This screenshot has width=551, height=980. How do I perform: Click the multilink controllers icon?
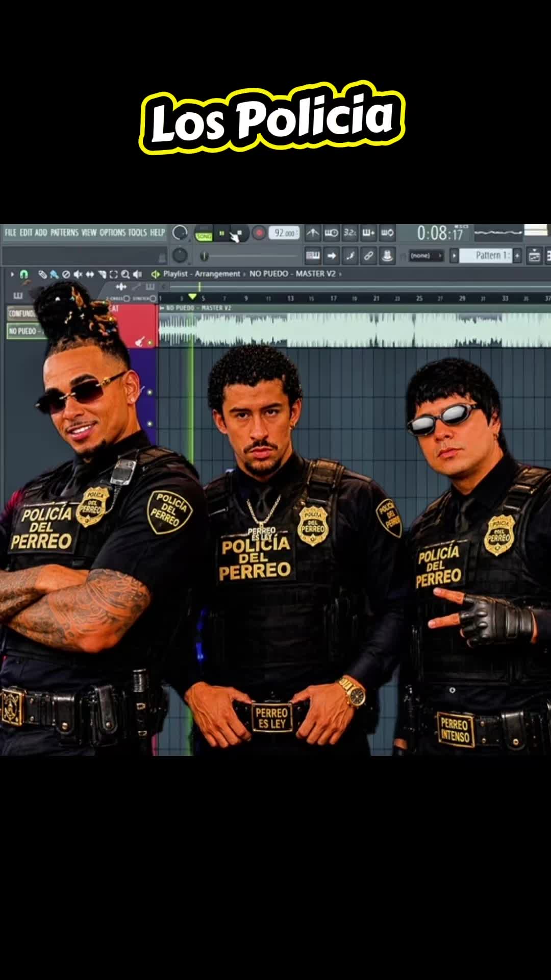click(387, 255)
